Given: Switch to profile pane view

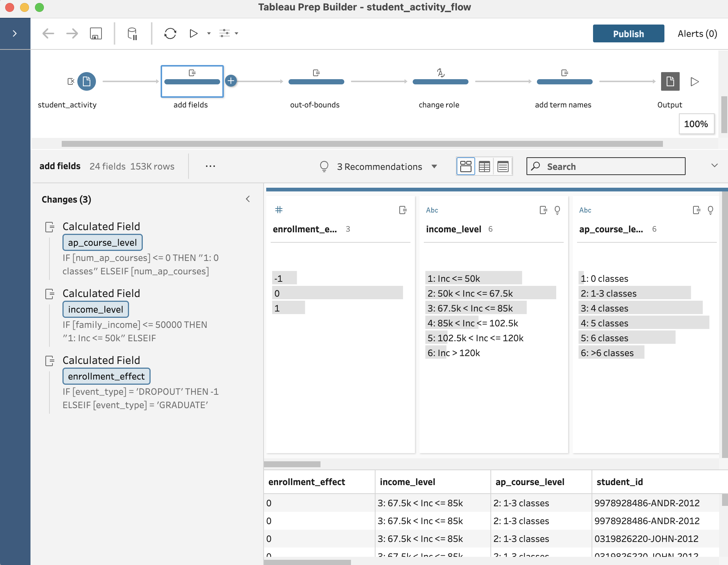Looking at the screenshot, I should 466,166.
